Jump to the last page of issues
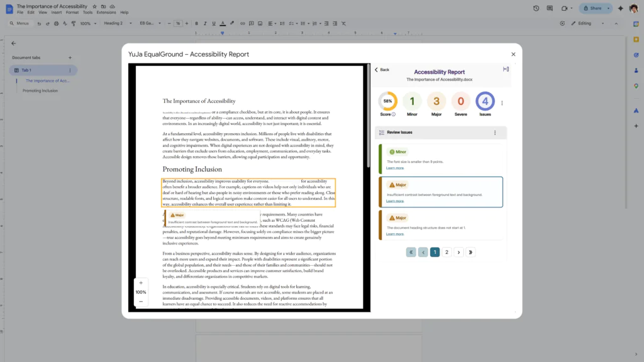 (471, 252)
